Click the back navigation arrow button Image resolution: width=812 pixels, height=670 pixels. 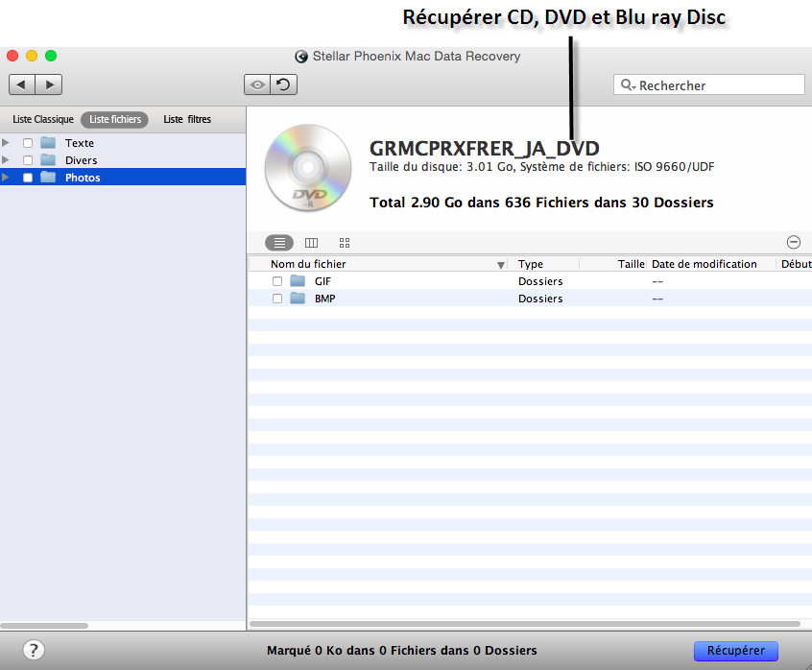coord(22,84)
